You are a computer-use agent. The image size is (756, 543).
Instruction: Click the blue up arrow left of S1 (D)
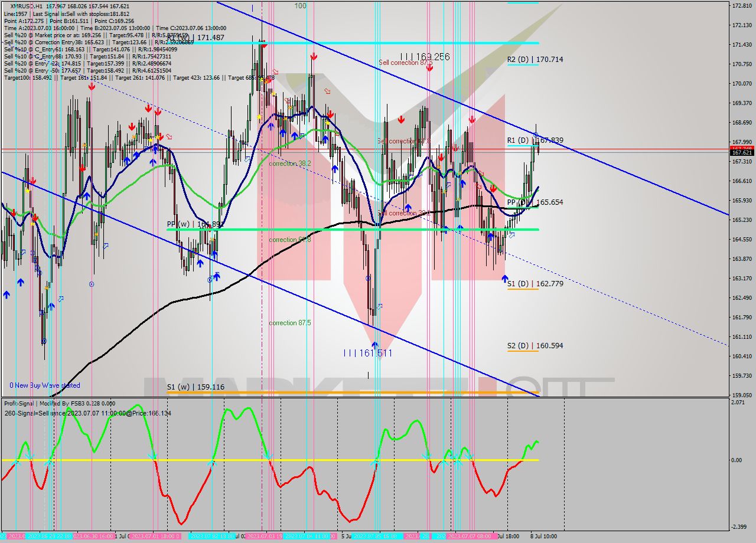coord(504,278)
